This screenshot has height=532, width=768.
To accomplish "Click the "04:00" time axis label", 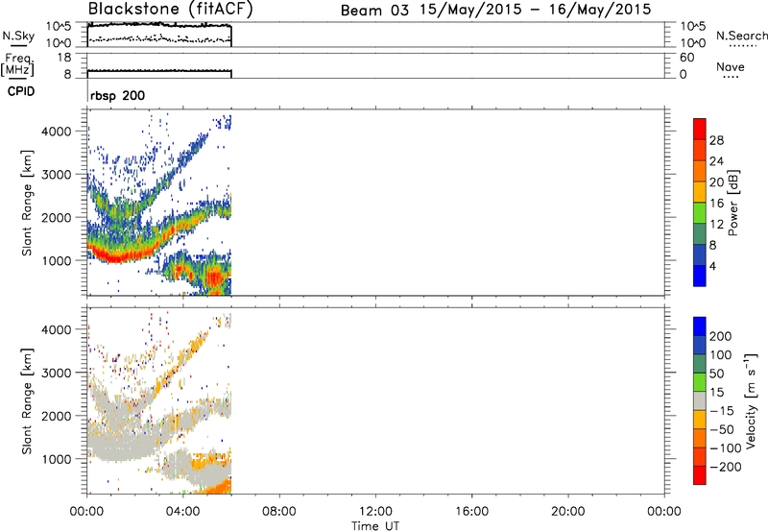I will 183,512.
